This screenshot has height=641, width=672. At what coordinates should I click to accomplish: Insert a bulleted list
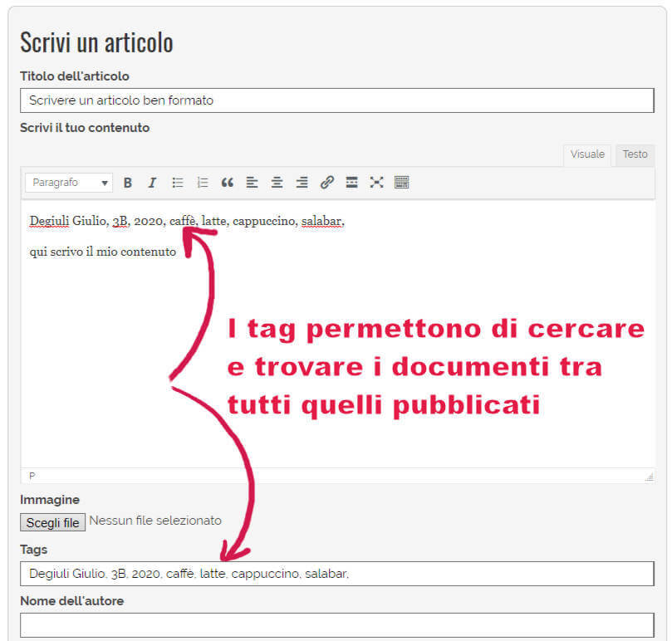point(178,182)
